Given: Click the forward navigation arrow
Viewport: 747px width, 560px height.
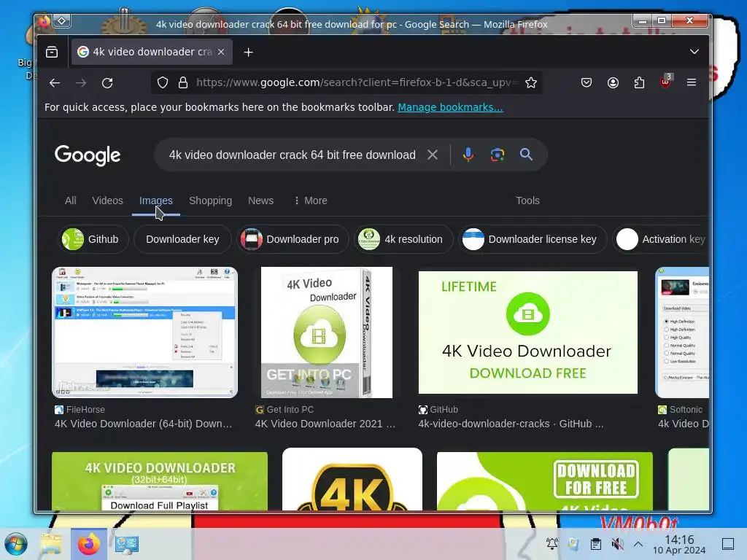Looking at the screenshot, I should (x=81, y=83).
